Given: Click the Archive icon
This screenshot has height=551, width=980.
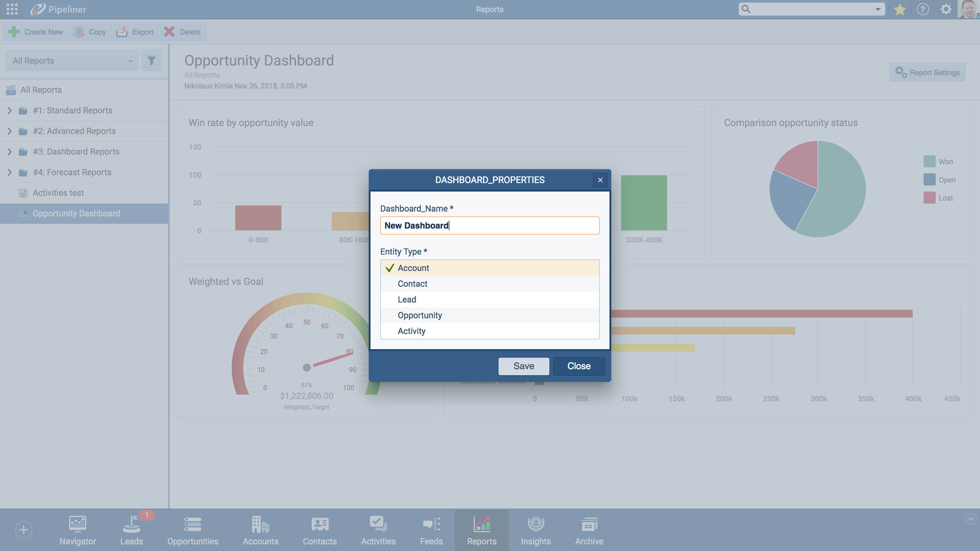Looking at the screenshot, I should [589, 530].
